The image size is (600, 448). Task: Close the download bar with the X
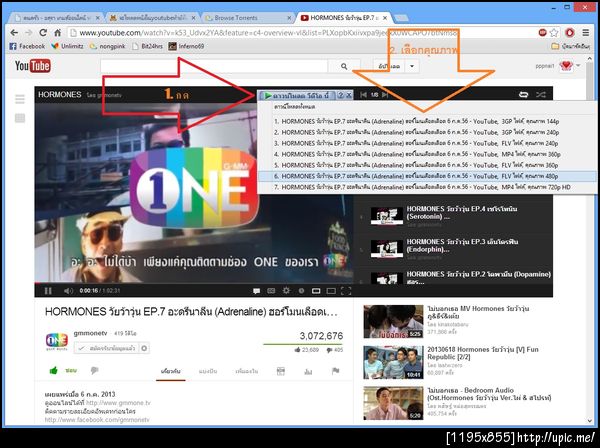[349, 95]
